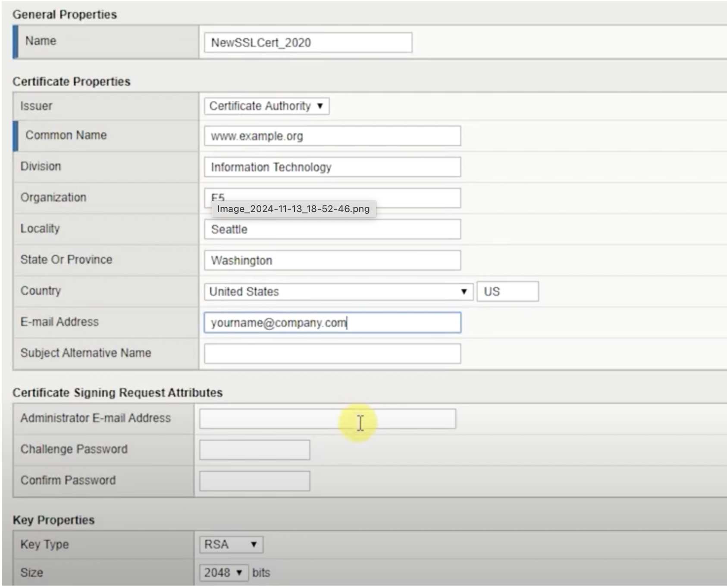Click the Certificate Properties section heading
The height and width of the screenshot is (588, 727).
72,81
